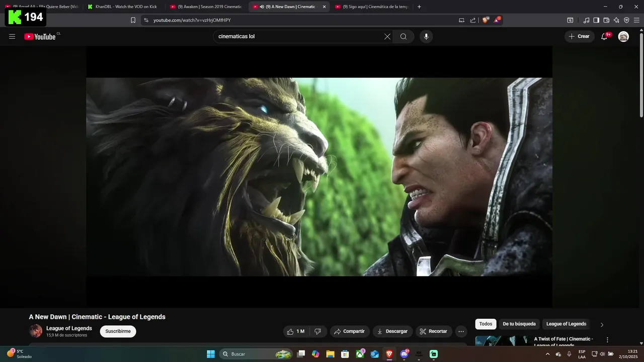Viewport: 644px width, 362px height.
Task: Open Brave Rewards triangle icon
Action: [497, 20]
